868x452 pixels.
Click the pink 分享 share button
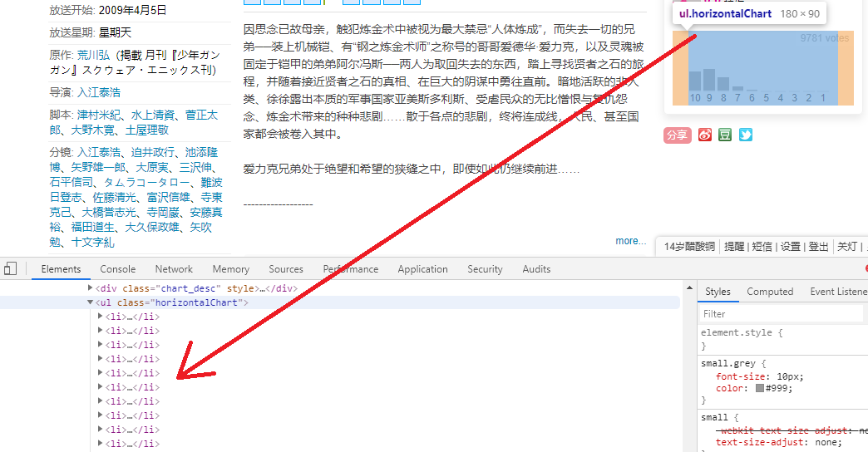677,135
